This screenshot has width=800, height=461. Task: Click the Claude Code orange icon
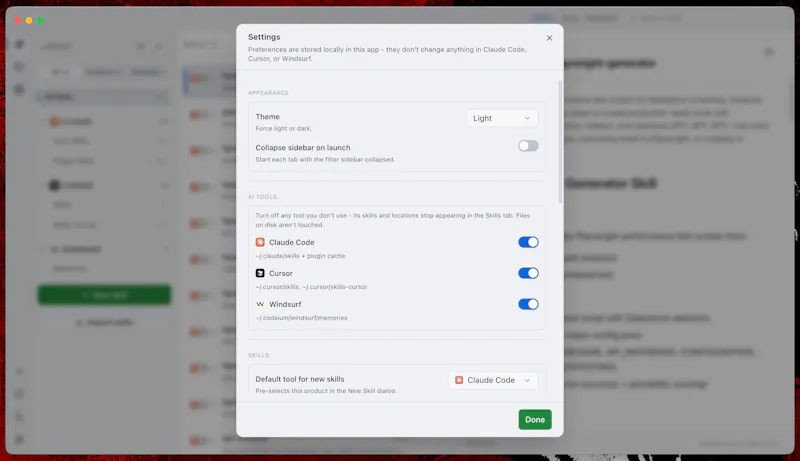point(260,242)
